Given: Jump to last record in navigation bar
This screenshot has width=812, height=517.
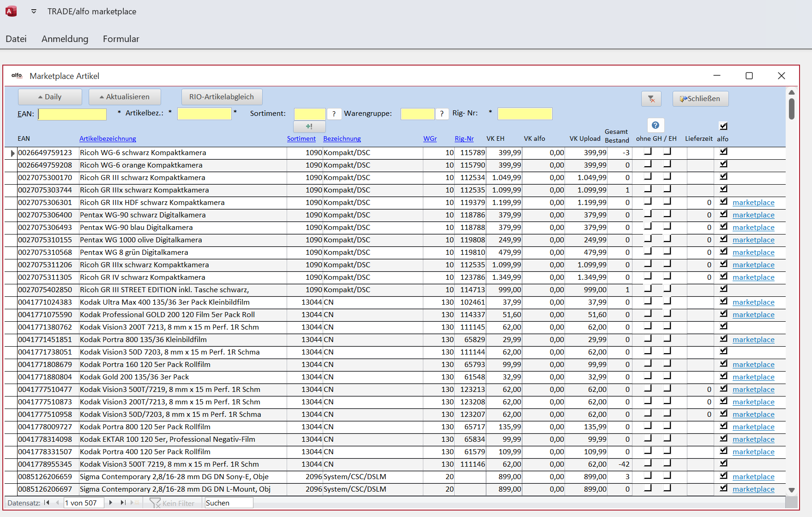Looking at the screenshot, I should tap(123, 503).
